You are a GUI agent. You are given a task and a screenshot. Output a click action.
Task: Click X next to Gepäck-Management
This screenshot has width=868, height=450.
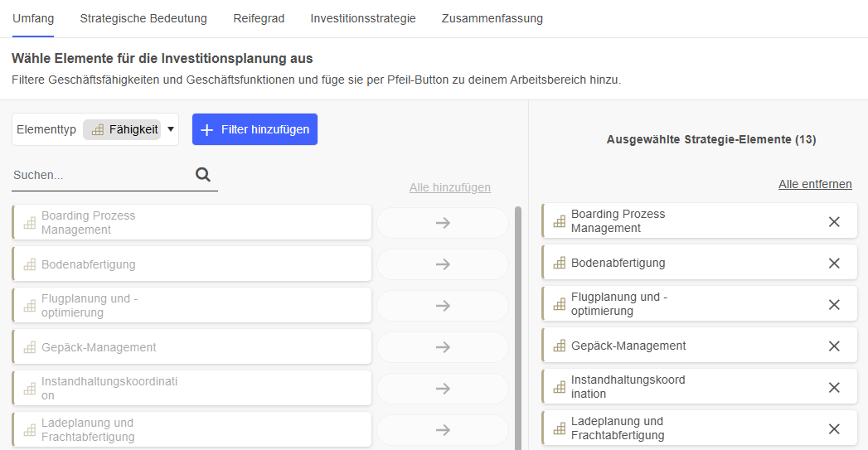pyautogui.click(x=834, y=346)
